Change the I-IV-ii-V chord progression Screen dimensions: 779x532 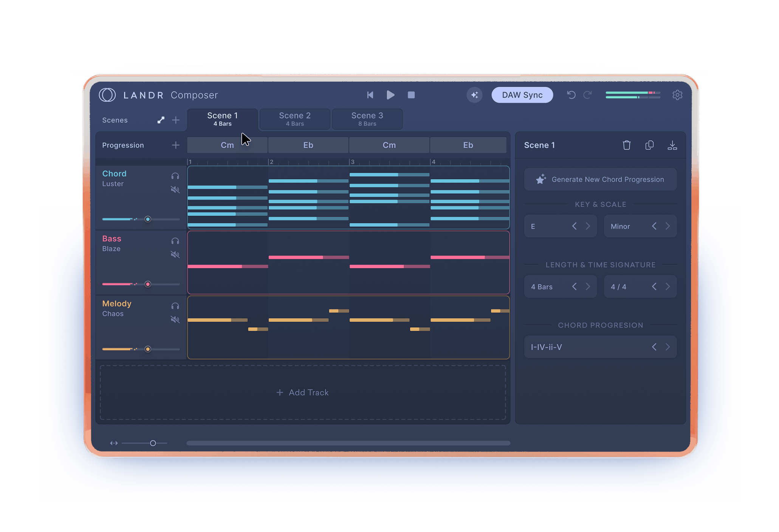pos(668,347)
